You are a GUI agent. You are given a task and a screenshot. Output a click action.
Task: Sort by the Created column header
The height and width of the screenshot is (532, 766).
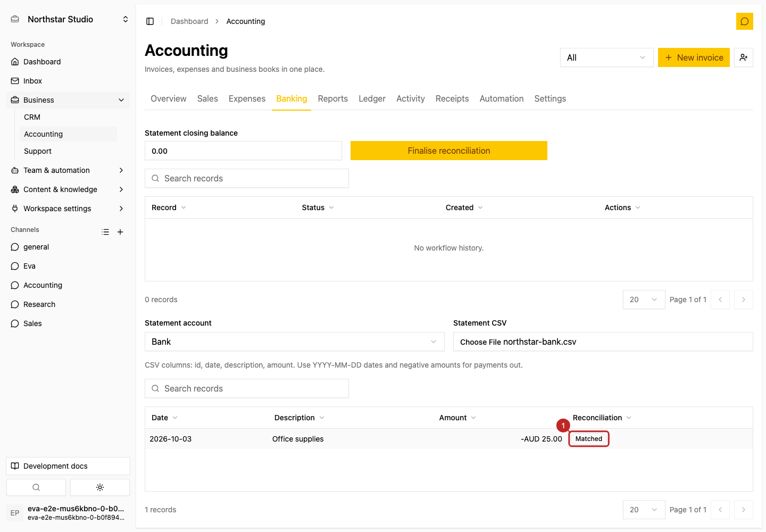tap(464, 207)
